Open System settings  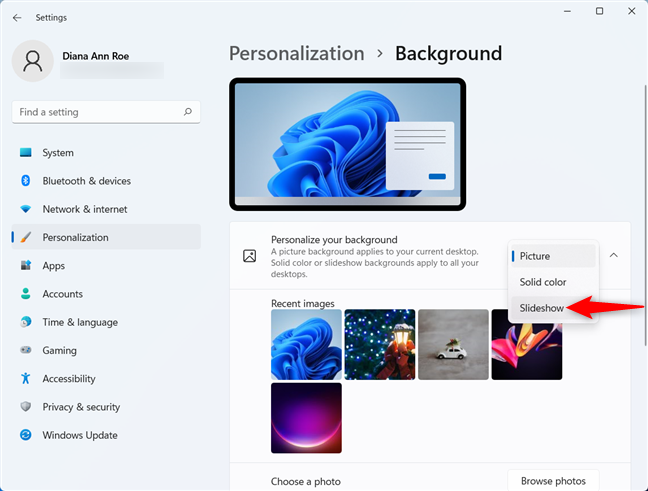click(106, 153)
